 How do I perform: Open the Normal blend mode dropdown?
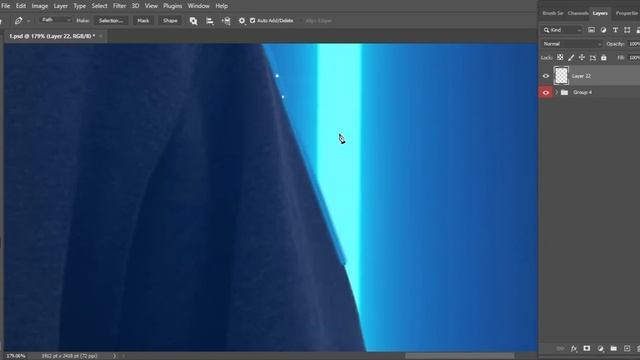click(x=572, y=44)
